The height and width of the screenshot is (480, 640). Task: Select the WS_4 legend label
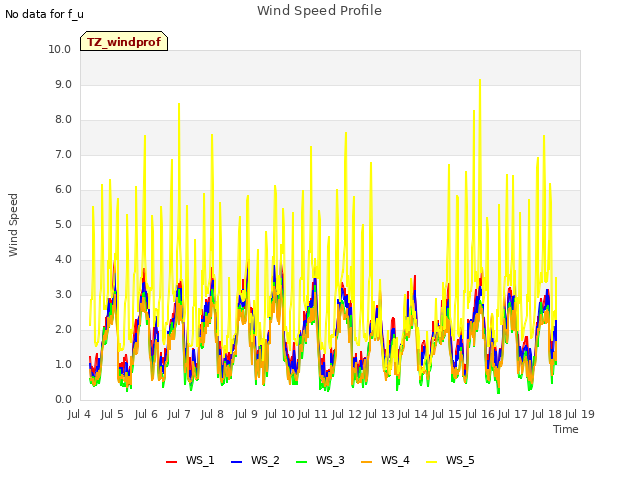395,460
